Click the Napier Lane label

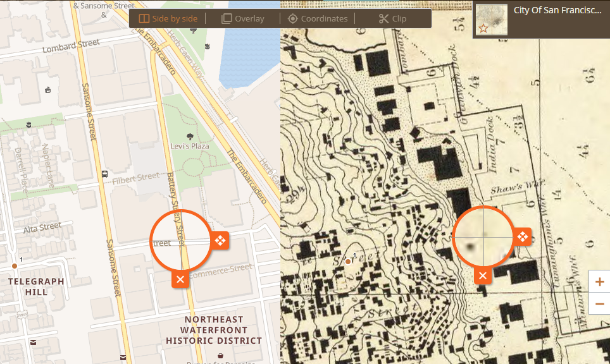[47, 166]
